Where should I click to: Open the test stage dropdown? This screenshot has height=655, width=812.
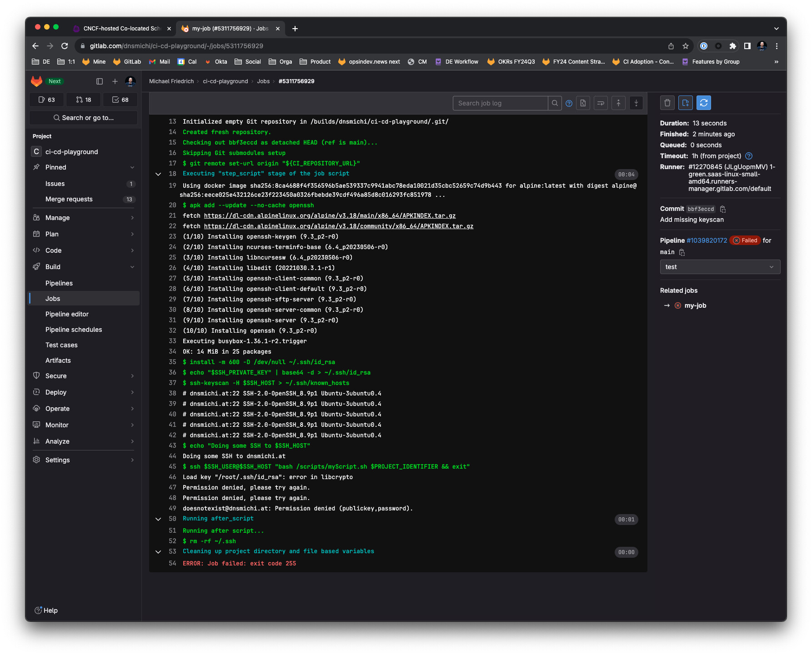pyautogui.click(x=720, y=267)
